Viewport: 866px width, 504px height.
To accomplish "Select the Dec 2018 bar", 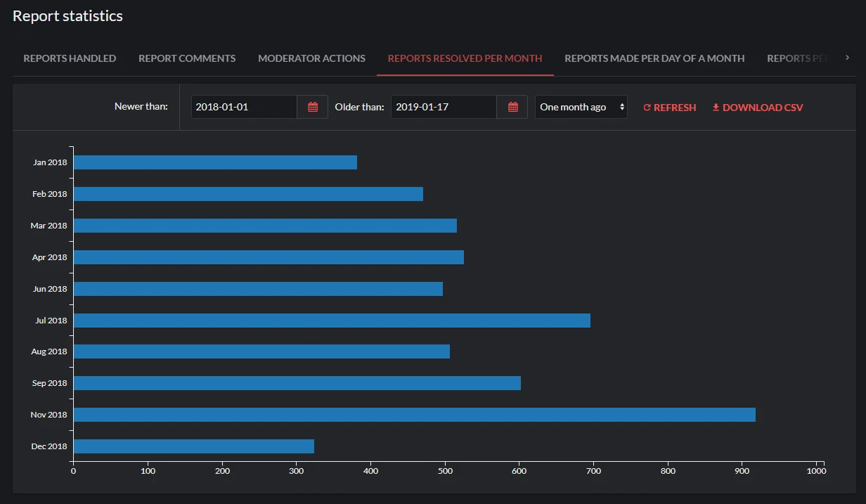I will pos(193,446).
